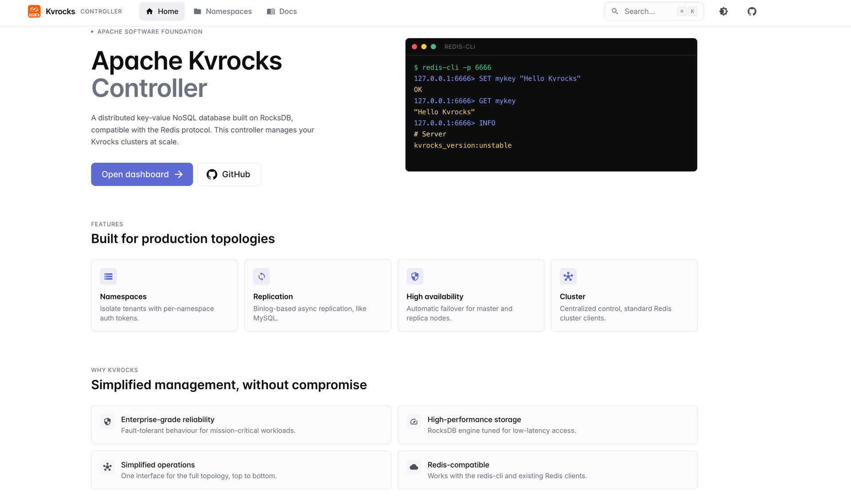
Task: Click the Enterprise-grade reliability shield icon
Action: [107, 422]
